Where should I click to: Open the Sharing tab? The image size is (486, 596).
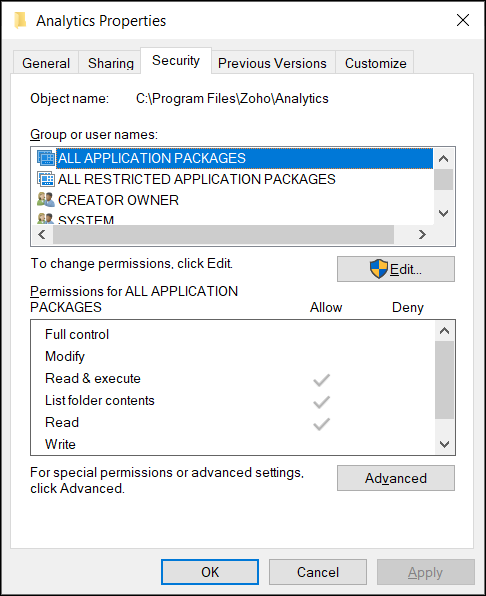[x=111, y=63]
